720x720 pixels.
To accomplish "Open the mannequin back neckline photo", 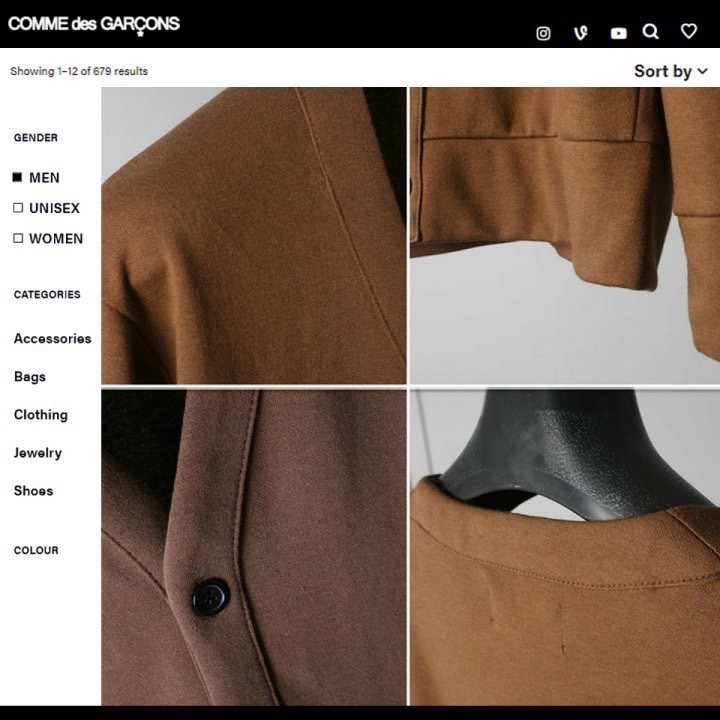I will click(x=565, y=547).
